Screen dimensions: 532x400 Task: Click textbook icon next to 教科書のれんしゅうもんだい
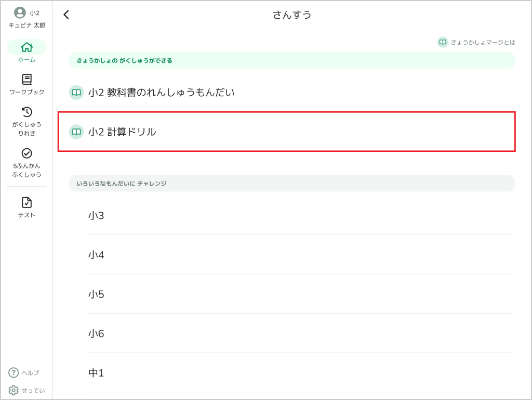tap(76, 93)
